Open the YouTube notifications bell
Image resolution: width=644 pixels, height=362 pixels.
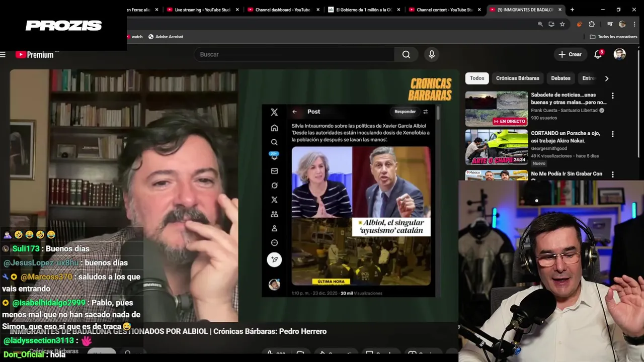click(598, 54)
